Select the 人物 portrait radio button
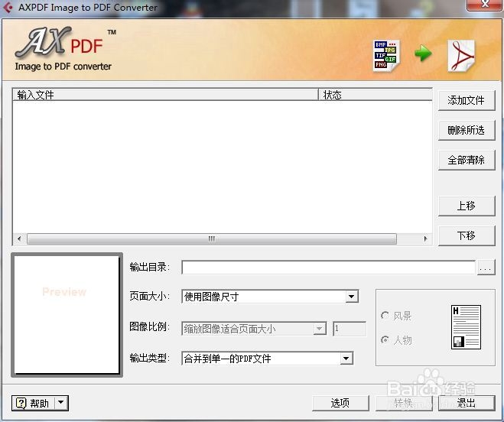The width and height of the screenshot is (504, 422). [x=385, y=339]
